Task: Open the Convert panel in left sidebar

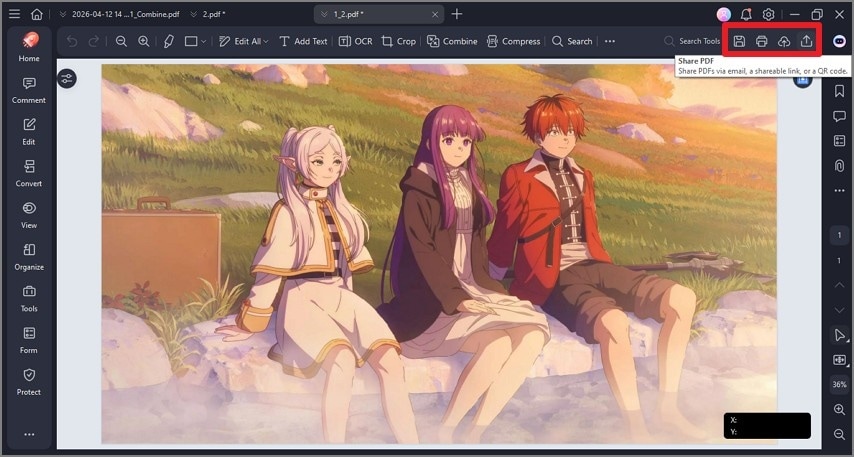Action: coord(29,173)
